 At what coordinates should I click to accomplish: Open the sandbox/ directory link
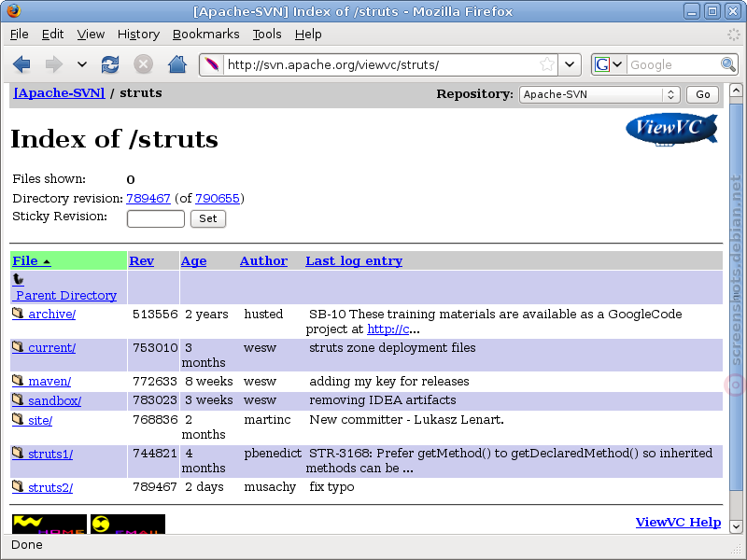coord(55,400)
